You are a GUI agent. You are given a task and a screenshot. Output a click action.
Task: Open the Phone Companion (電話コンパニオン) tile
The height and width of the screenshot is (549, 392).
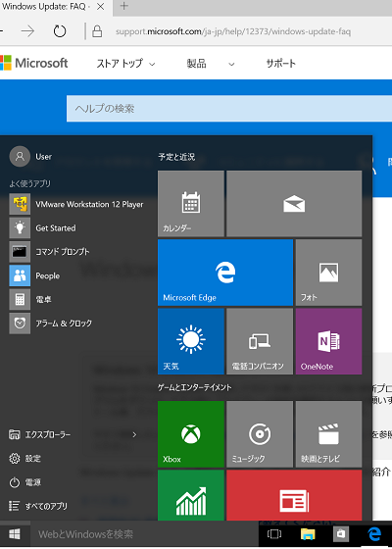(260, 341)
